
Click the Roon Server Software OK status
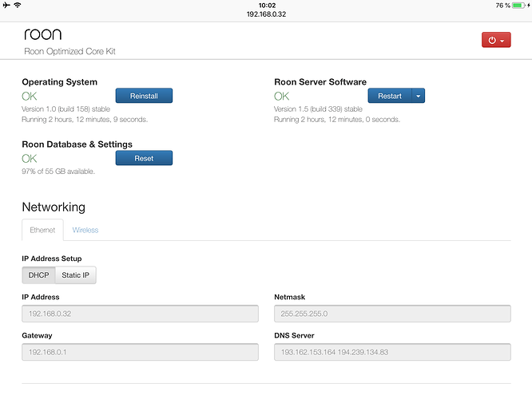(282, 97)
